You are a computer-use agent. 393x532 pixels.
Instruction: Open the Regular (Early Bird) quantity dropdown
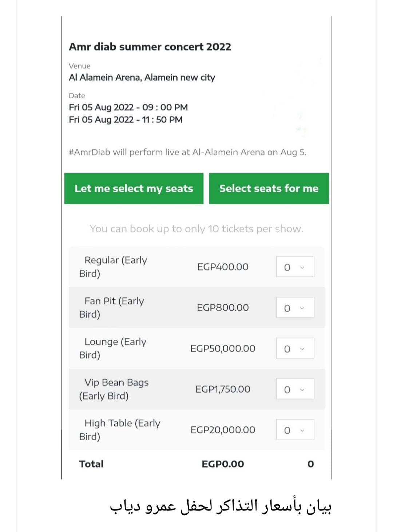click(x=295, y=267)
